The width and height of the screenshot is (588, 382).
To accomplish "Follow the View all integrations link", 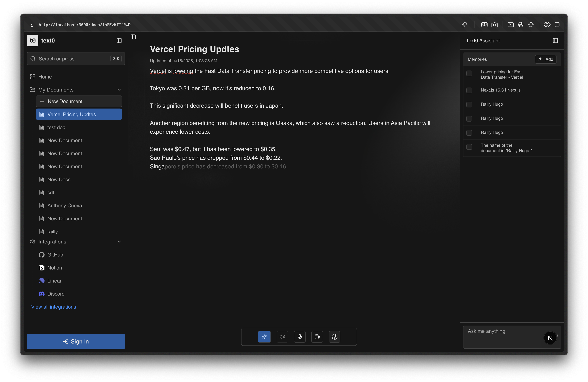I will (53, 307).
